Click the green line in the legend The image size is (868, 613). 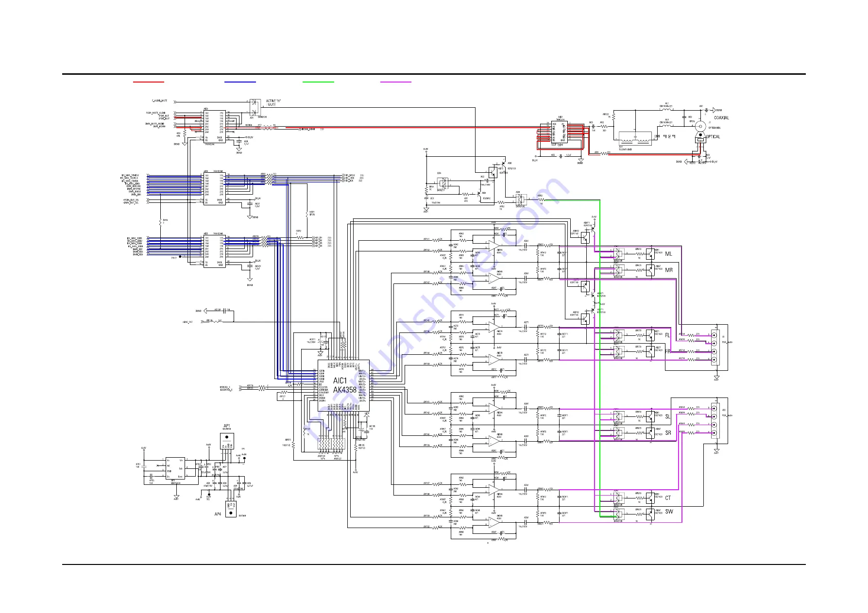click(318, 82)
